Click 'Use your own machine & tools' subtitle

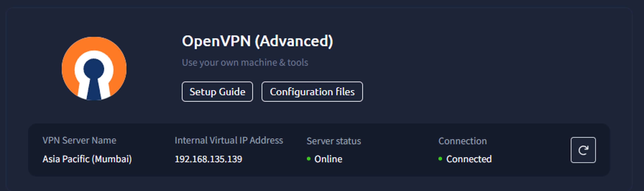[245, 62]
